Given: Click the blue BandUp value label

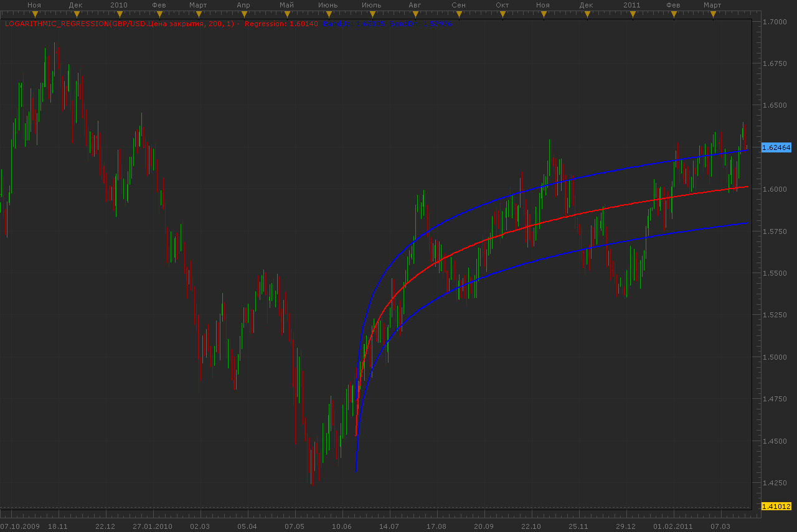Looking at the screenshot, I should coord(354,24).
